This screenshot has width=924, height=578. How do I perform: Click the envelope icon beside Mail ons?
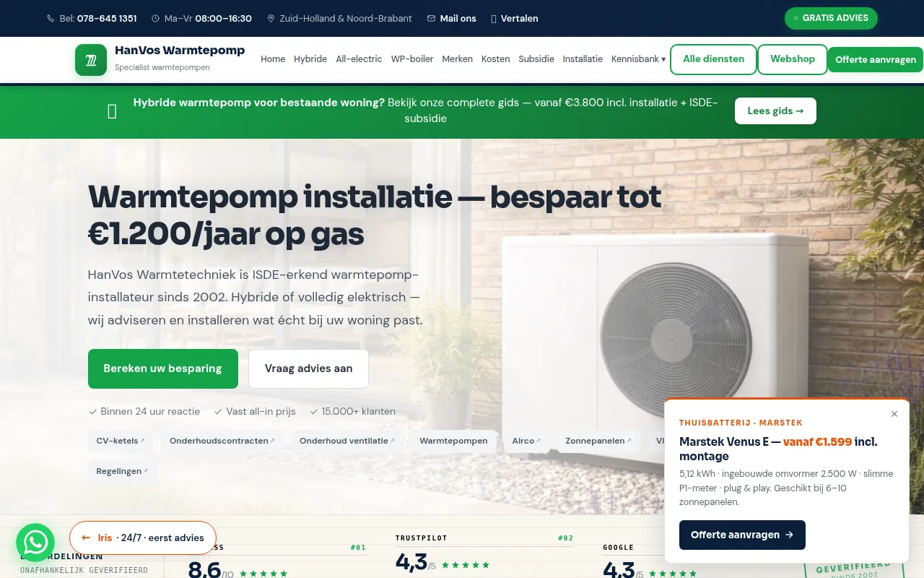click(431, 19)
